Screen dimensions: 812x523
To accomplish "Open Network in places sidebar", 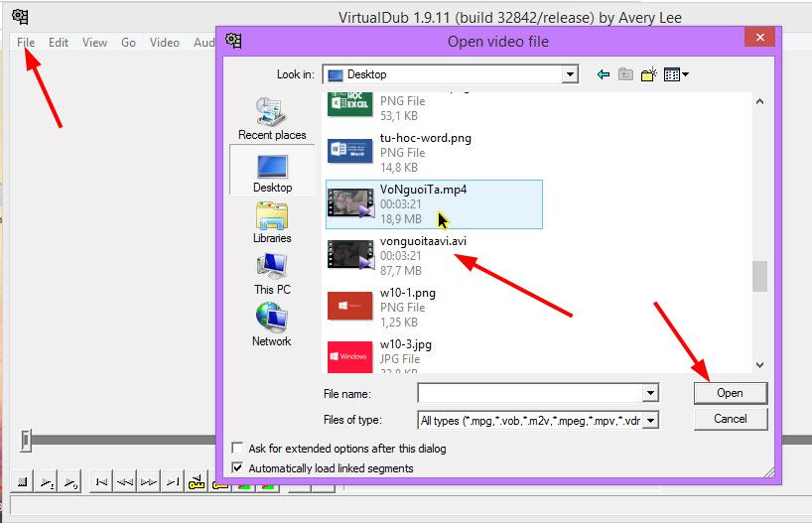I will tap(272, 327).
